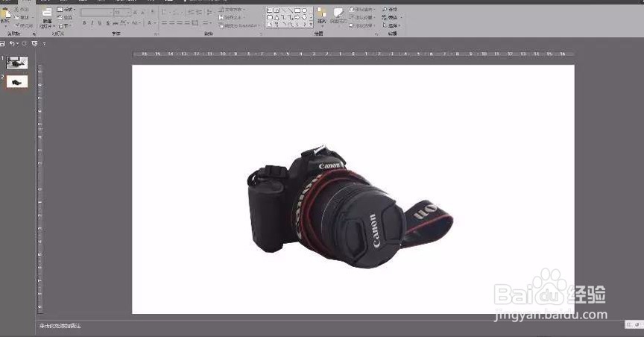Image resolution: width=644 pixels, height=337 pixels.
Task: Select slide 1 thumbnail
Action: [x=17, y=63]
